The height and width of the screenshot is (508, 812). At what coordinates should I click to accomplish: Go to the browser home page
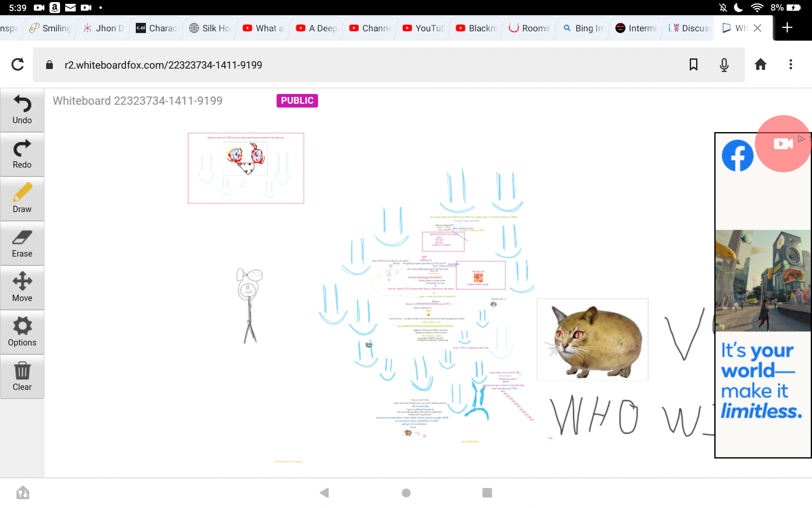(x=760, y=64)
